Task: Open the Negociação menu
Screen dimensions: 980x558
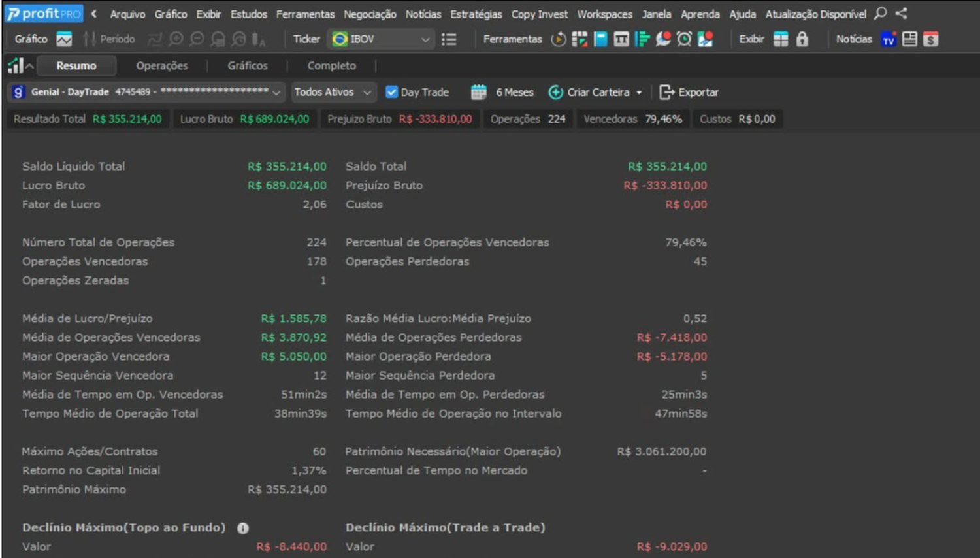Action: 370,14
